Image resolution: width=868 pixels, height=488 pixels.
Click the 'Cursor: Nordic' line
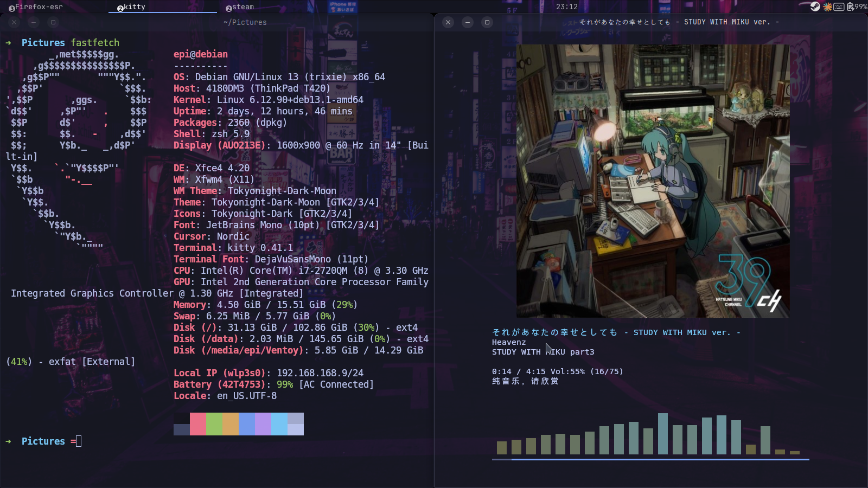212,236
